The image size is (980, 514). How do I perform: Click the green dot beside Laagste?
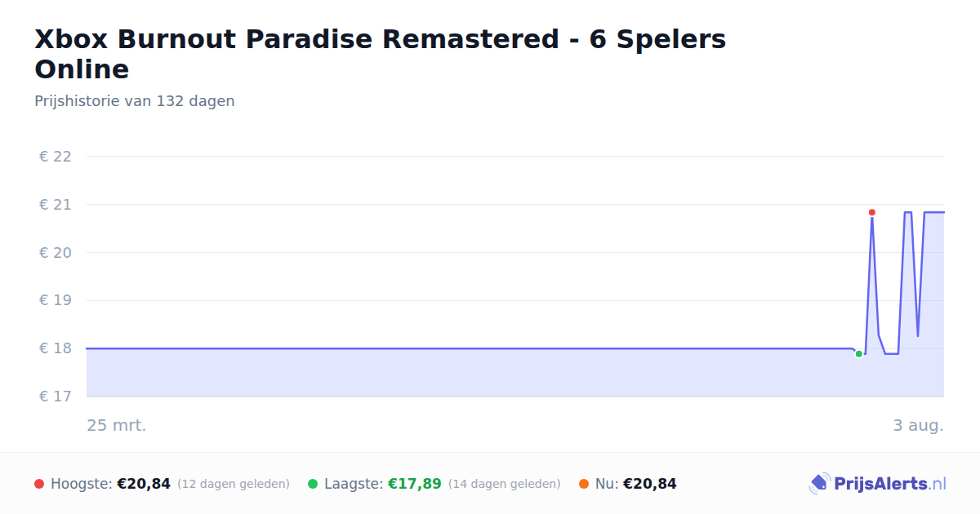pos(313,484)
